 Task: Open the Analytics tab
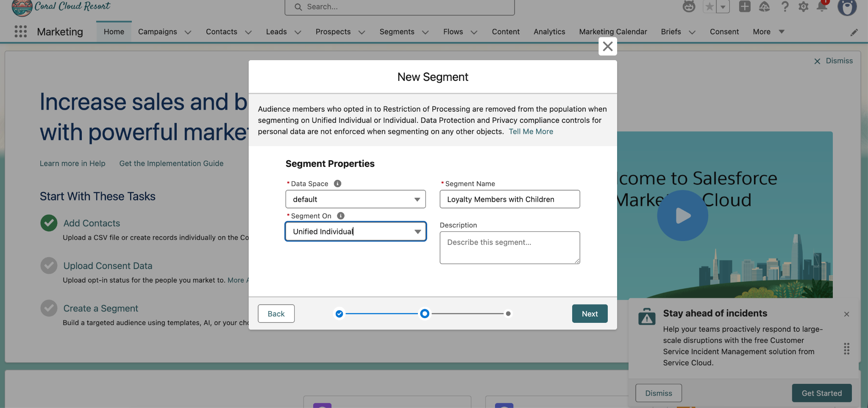point(549,32)
